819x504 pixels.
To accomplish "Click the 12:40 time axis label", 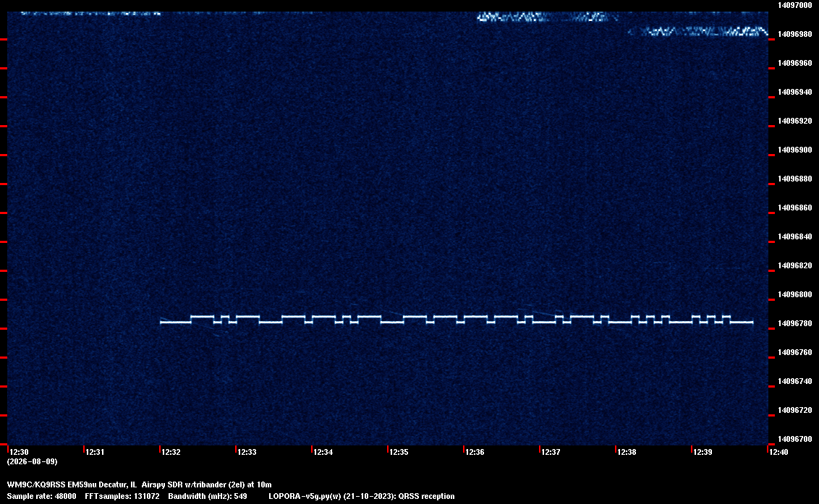I will point(778,452).
